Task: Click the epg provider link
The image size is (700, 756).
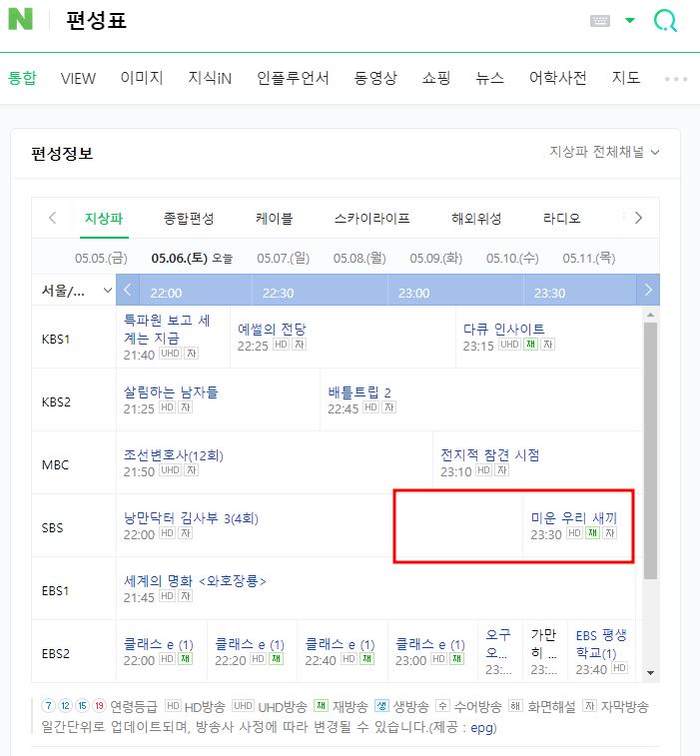Action: coord(483,728)
